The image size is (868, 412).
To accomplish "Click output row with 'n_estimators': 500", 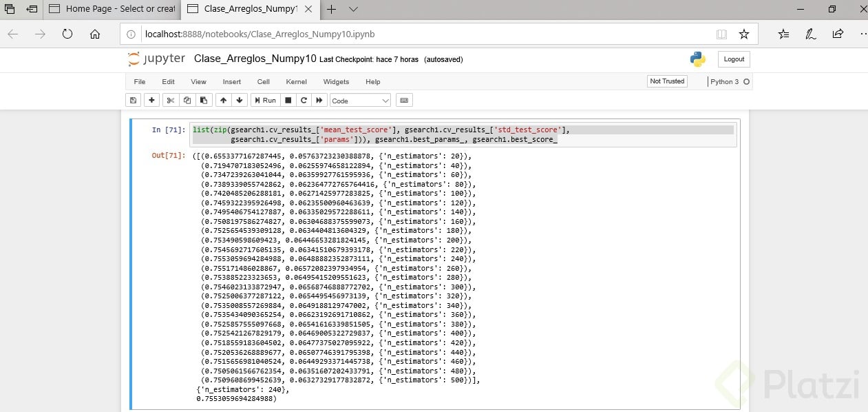I will click(340, 380).
